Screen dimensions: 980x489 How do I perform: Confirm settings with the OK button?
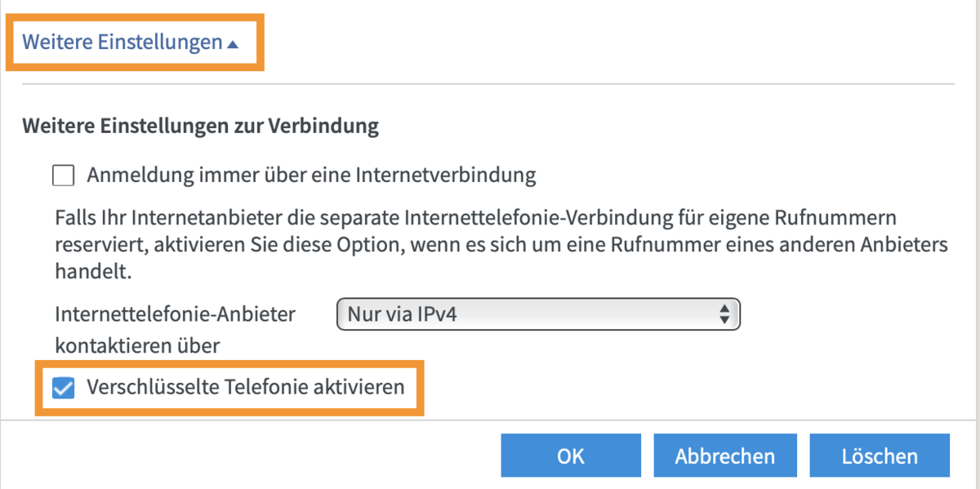pyautogui.click(x=570, y=456)
